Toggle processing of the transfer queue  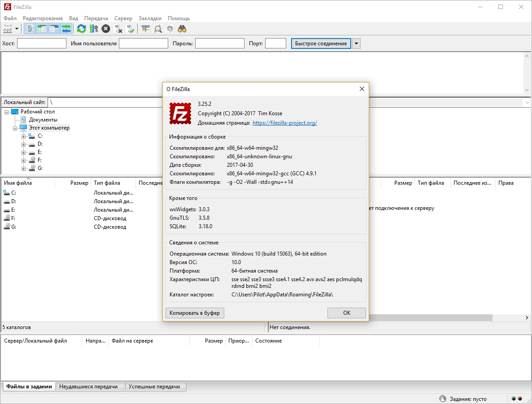94,29
